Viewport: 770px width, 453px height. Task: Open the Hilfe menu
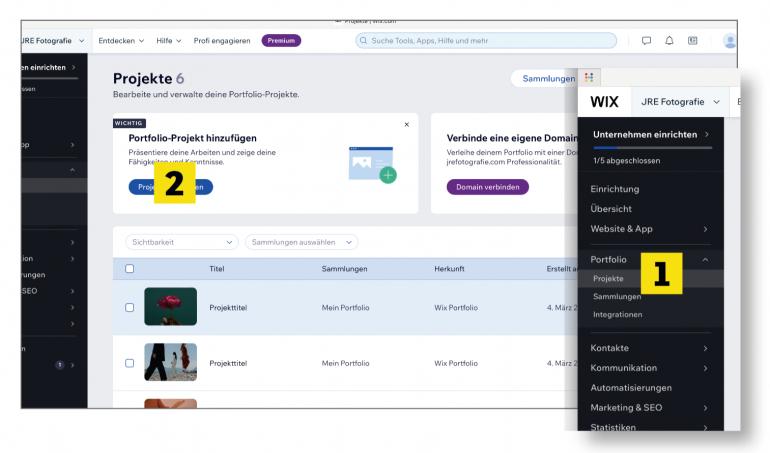click(168, 41)
